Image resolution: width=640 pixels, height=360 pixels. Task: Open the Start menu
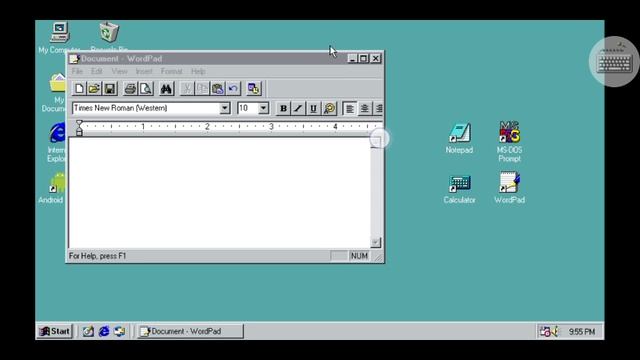[x=55, y=331]
